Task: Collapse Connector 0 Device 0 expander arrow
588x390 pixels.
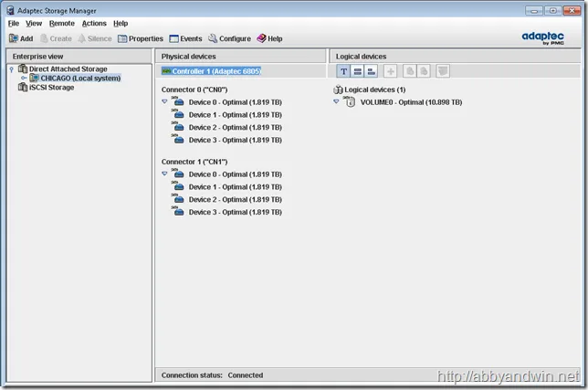Action: click(x=164, y=102)
